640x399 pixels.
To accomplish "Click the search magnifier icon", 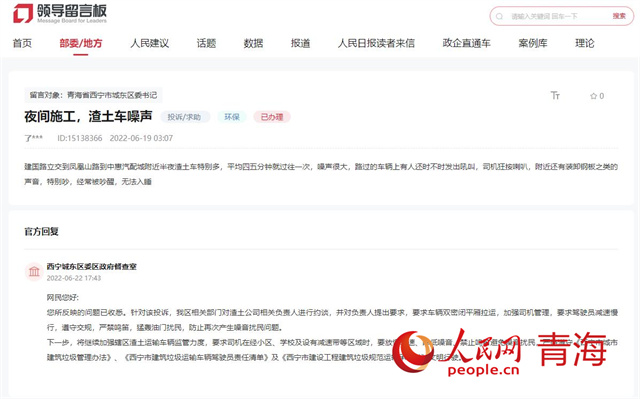I will coord(499,17).
